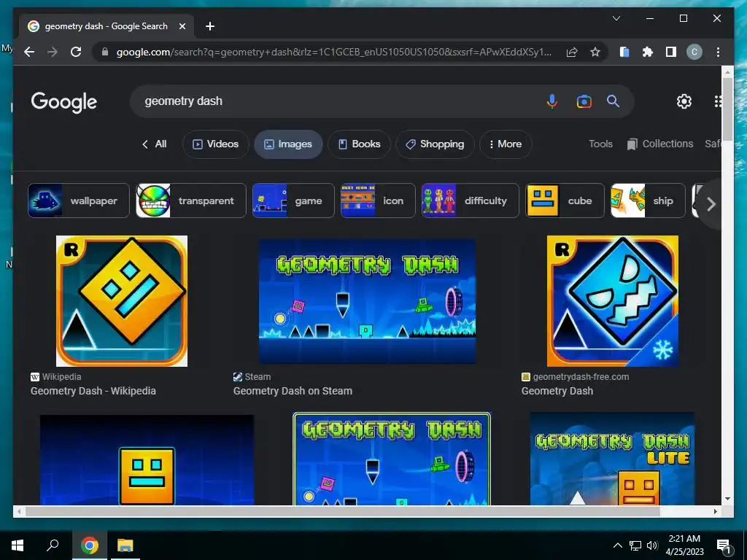The width and height of the screenshot is (747, 560).
Task: Open a new browser tab
Action: click(209, 26)
